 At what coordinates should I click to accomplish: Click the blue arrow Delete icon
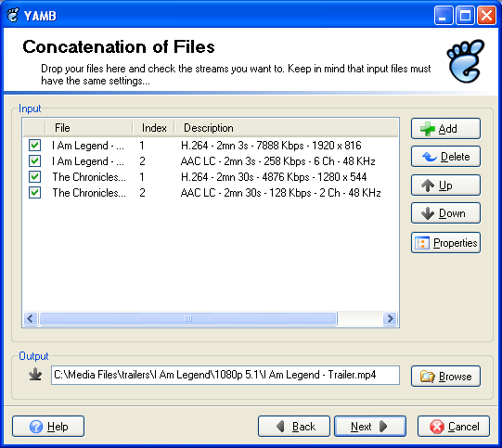[430, 157]
